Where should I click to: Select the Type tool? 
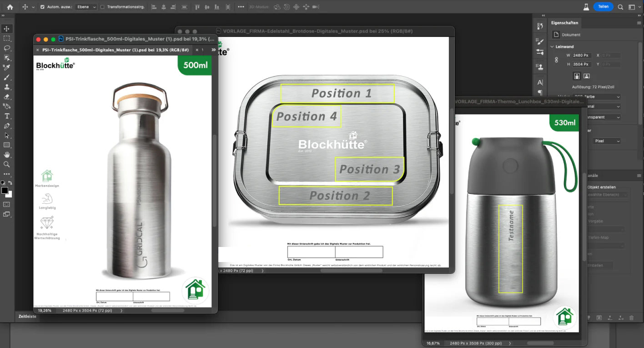pos(7,116)
